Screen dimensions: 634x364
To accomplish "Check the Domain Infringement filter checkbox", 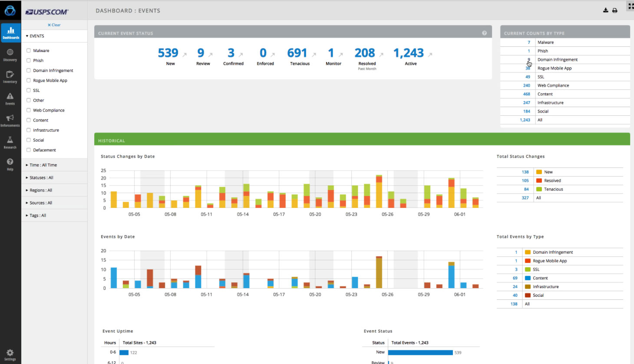I will click(x=29, y=70).
